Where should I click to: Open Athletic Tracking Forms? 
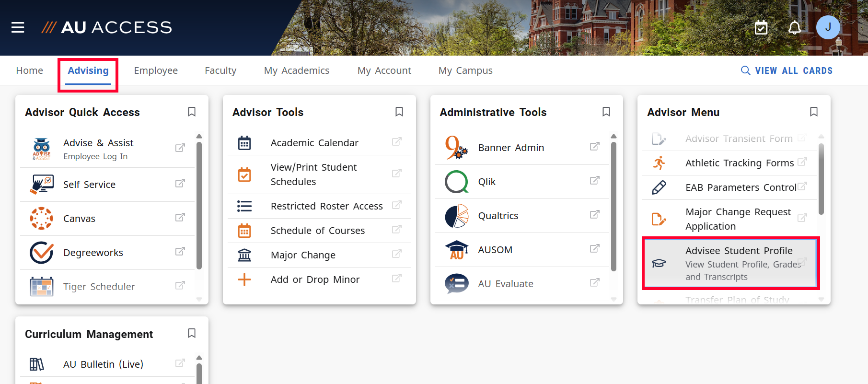coord(729,163)
